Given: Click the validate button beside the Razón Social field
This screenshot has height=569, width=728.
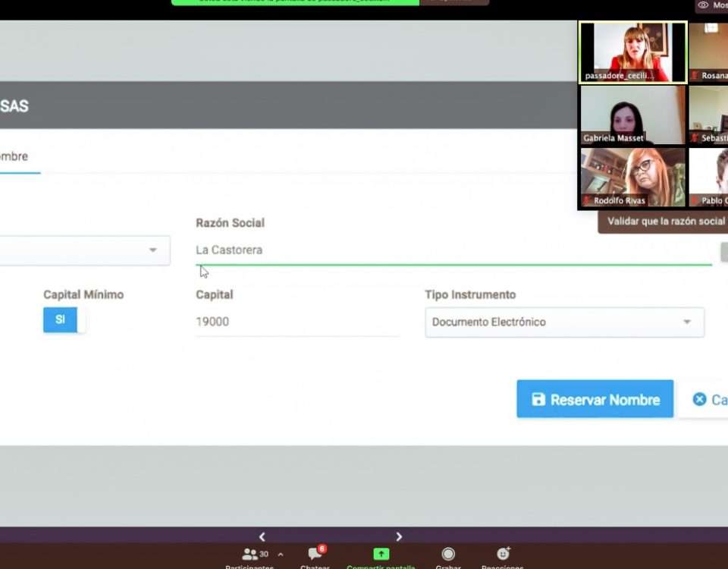Looking at the screenshot, I should [723, 252].
